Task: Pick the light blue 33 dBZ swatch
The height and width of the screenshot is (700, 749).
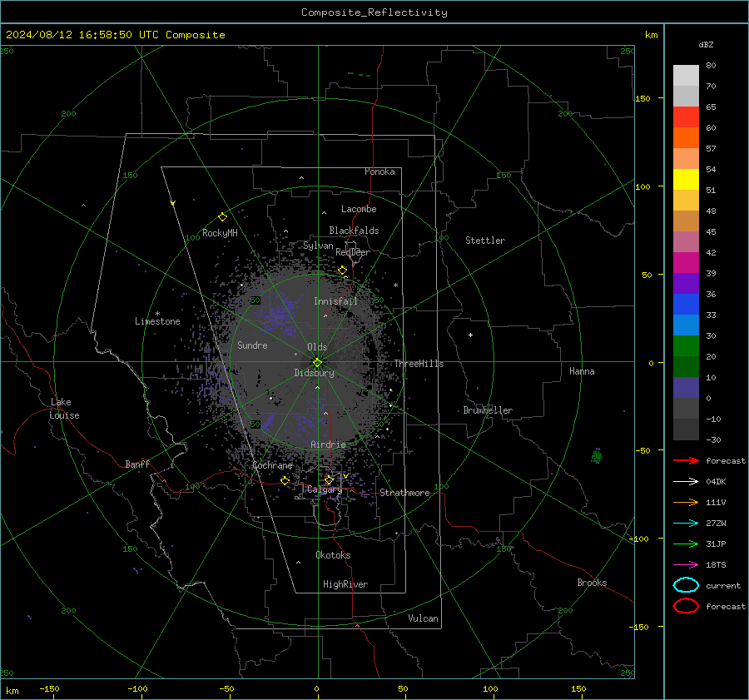Action: (x=686, y=325)
